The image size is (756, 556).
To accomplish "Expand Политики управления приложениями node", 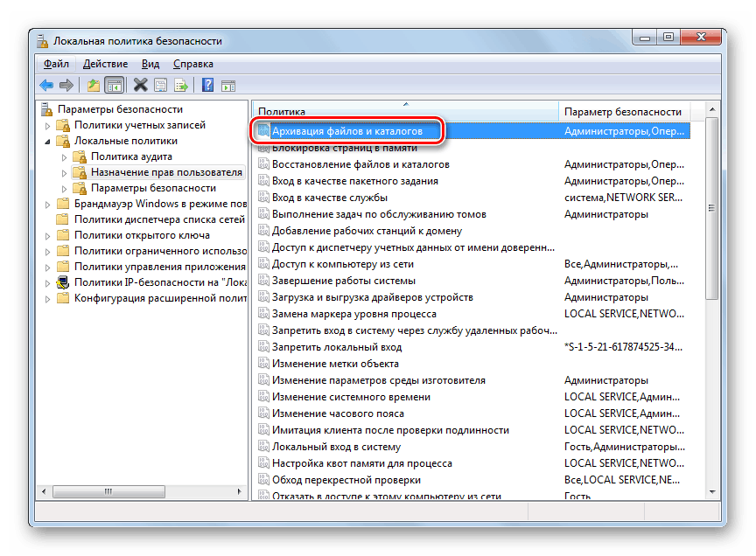I will pos(47,268).
